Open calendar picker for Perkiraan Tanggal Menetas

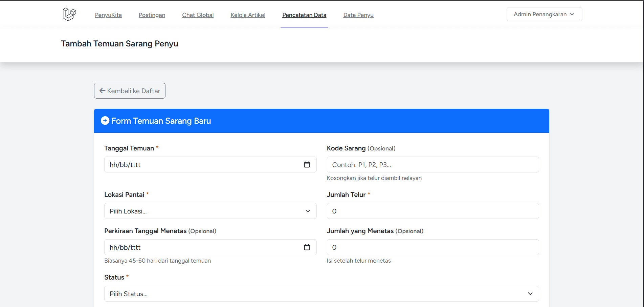pyautogui.click(x=307, y=247)
